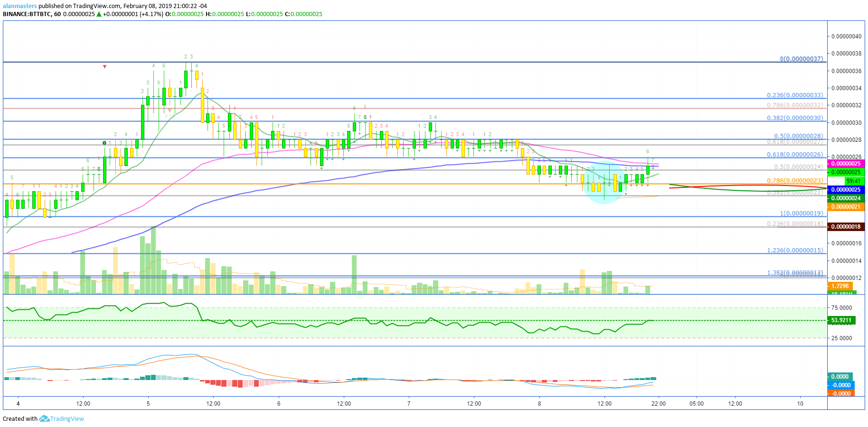Image resolution: width=868 pixels, height=427 pixels.
Task: Click the +0.00000001 (+4.17%) change value
Action: coord(133,14)
